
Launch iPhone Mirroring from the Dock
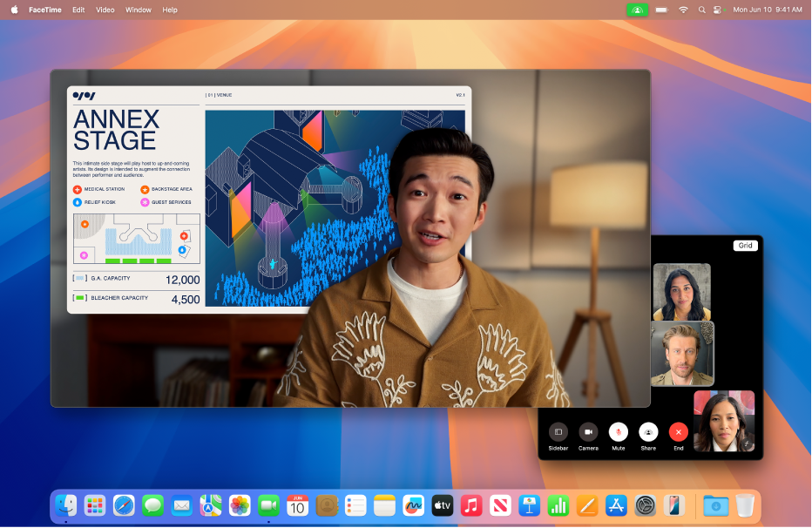(x=672, y=505)
